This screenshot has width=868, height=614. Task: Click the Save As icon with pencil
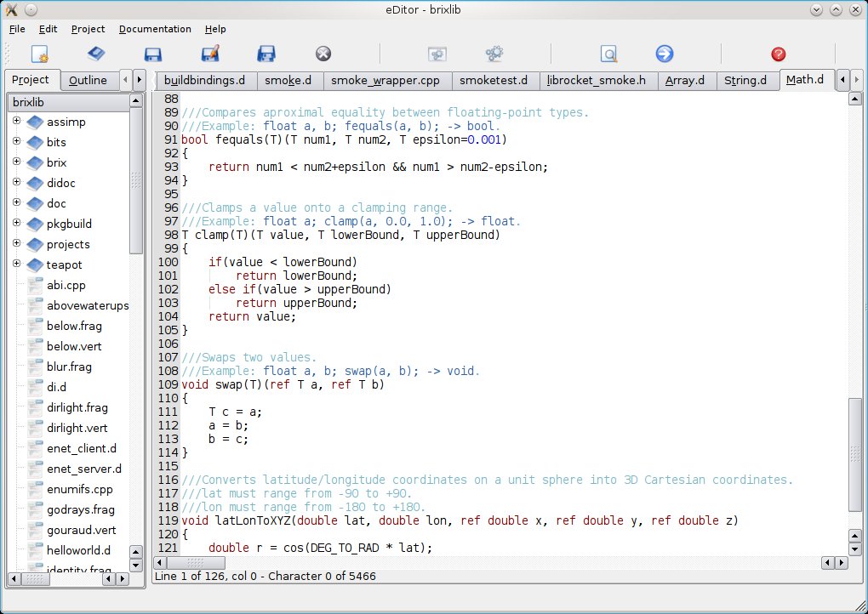pos(210,54)
